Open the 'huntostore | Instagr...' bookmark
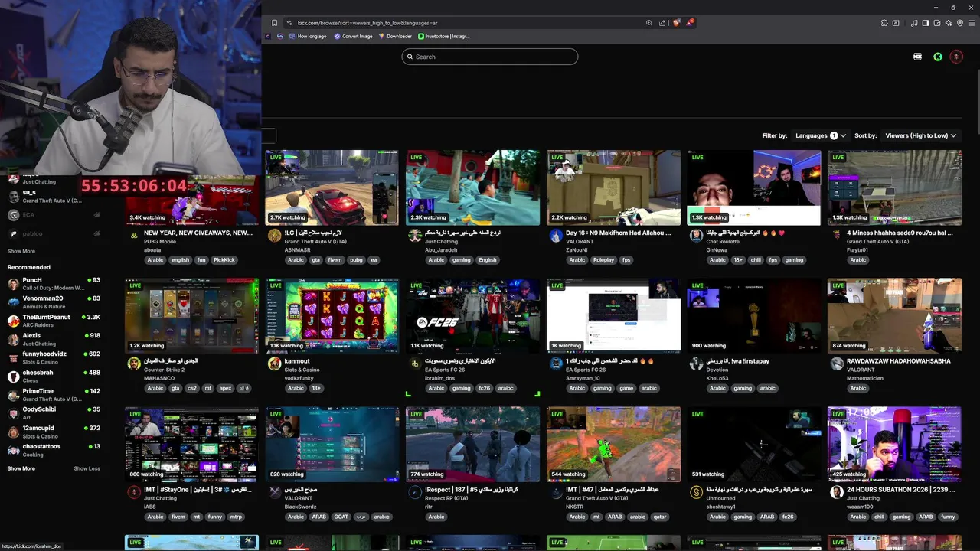Viewport: 980px width, 551px height. (444, 36)
